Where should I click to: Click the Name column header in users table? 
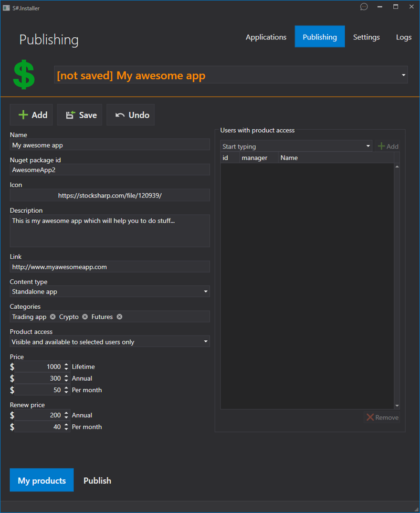click(x=289, y=158)
